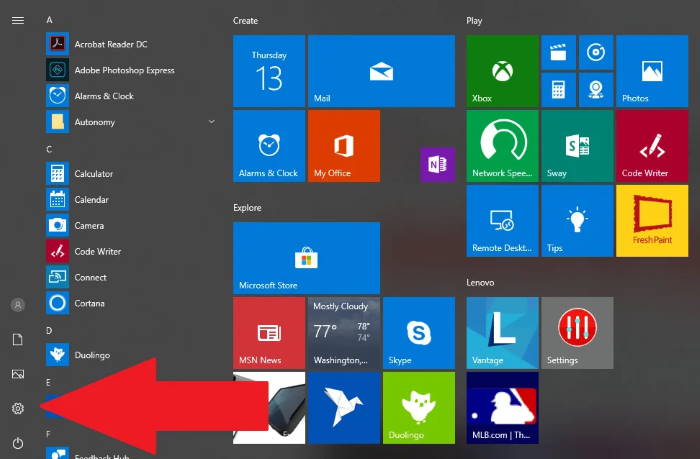Click the Explore group heading
The width and height of the screenshot is (700, 459).
247,208
